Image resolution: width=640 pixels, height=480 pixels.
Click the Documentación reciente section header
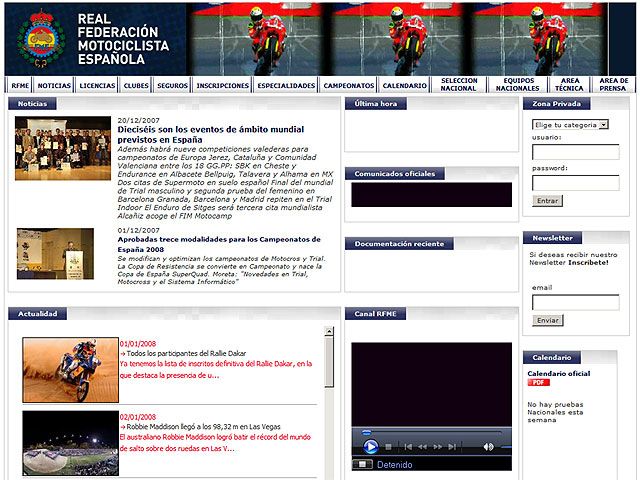coord(399,244)
